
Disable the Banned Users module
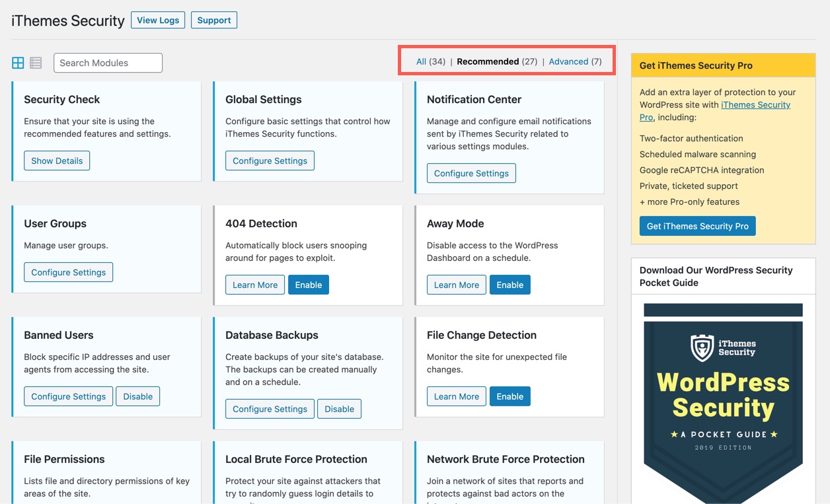pos(137,396)
